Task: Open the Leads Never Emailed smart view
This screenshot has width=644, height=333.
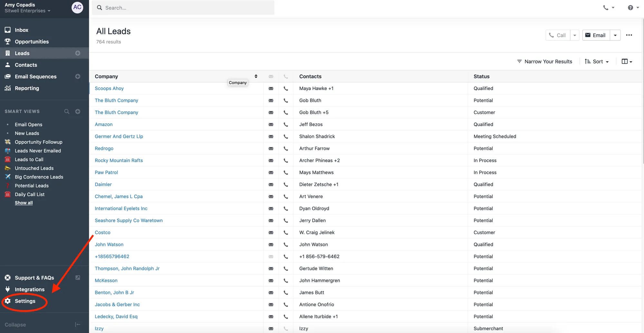Action: pyautogui.click(x=38, y=151)
